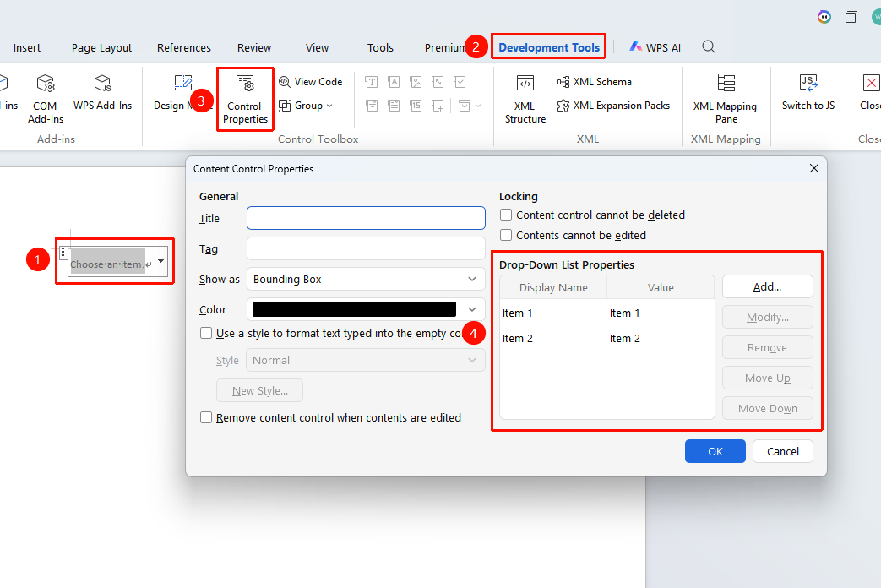Confirm the dialog with OK
Image resolution: width=881 pixels, height=588 pixels.
[x=715, y=451]
